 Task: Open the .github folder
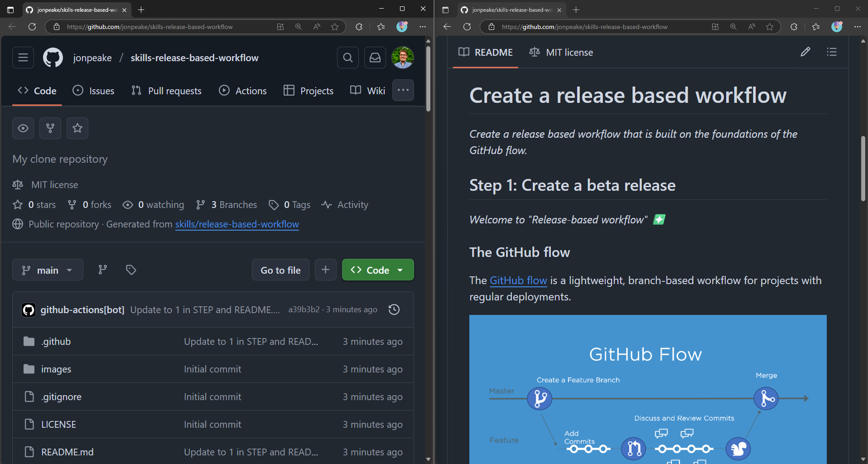(x=56, y=341)
